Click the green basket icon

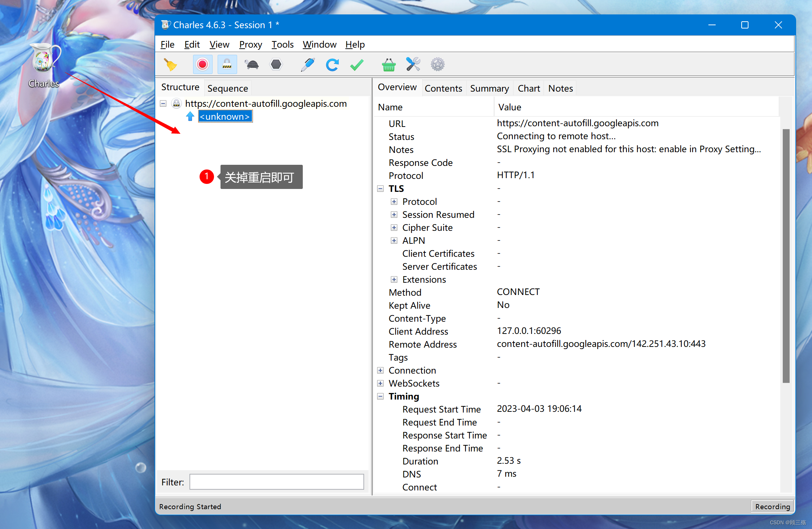[x=389, y=65]
